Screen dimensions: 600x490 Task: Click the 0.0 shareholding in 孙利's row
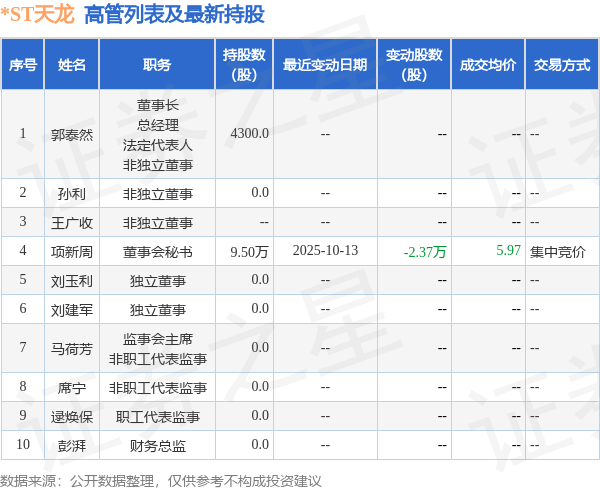click(260, 192)
